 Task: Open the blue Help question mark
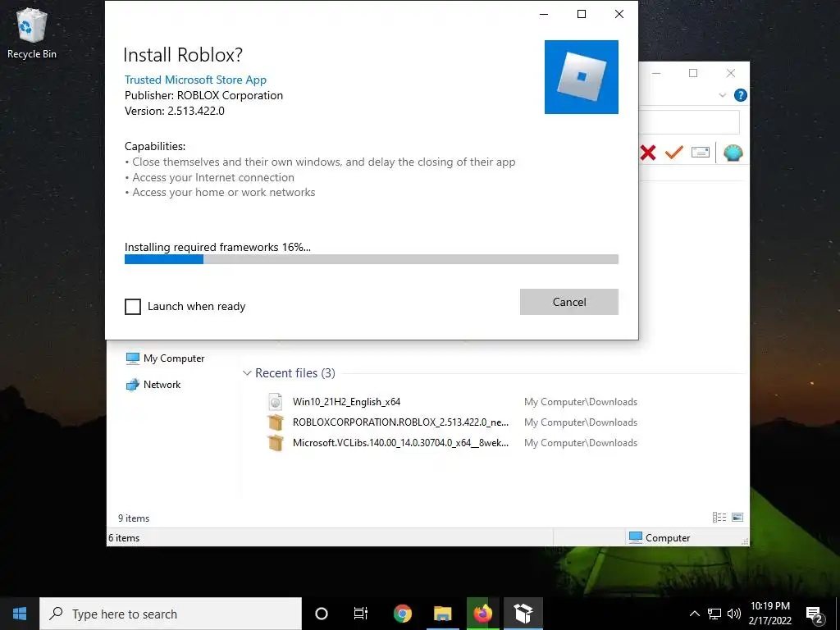tap(741, 95)
